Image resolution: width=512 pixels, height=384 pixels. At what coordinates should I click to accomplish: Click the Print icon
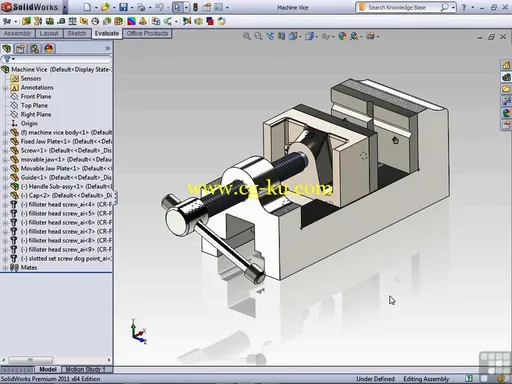pyautogui.click(x=141, y=7)
